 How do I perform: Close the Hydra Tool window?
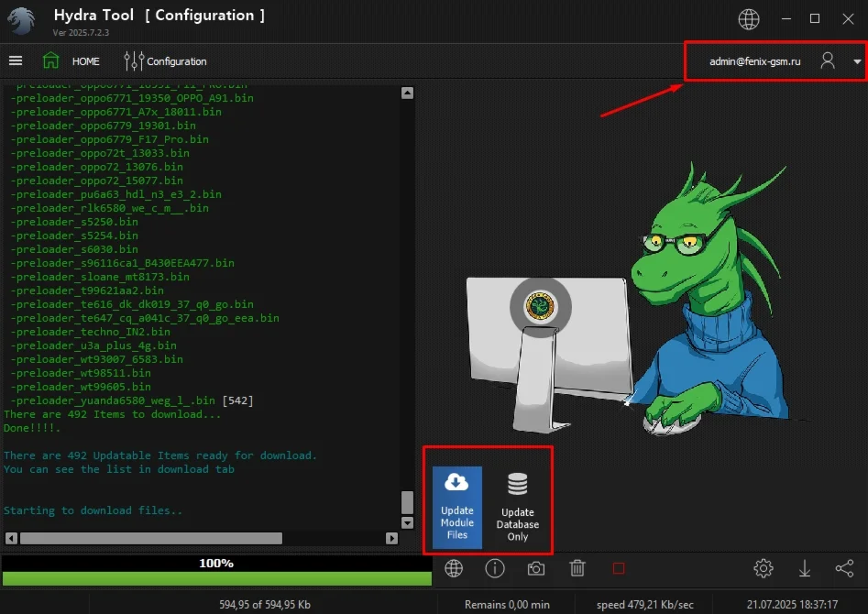pyautogui.click(x=848, y=19)
